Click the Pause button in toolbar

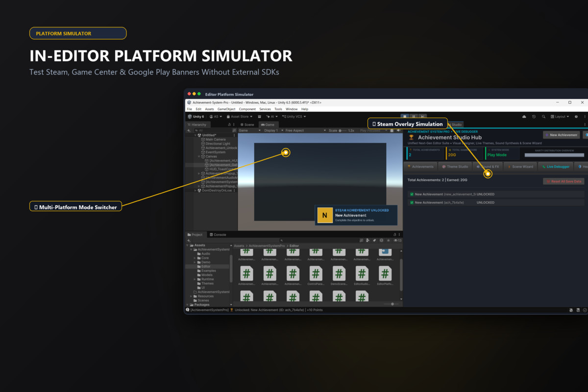click(x=414, y=117)
